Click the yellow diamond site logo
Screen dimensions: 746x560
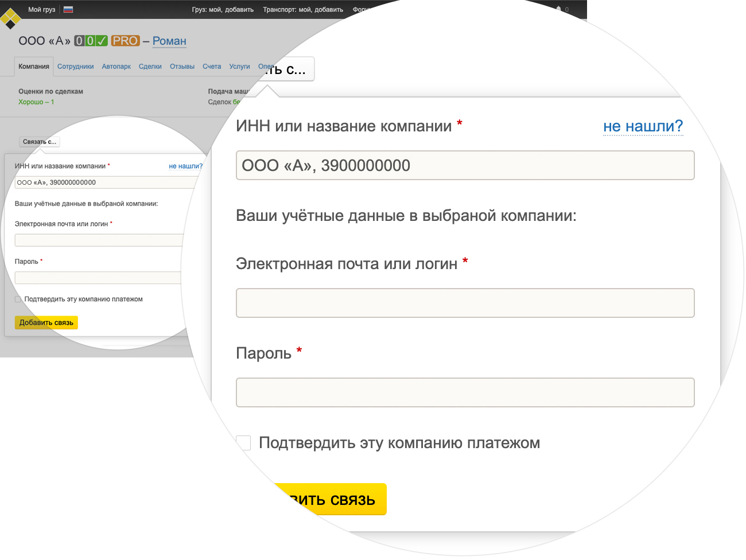pos(10,17)
